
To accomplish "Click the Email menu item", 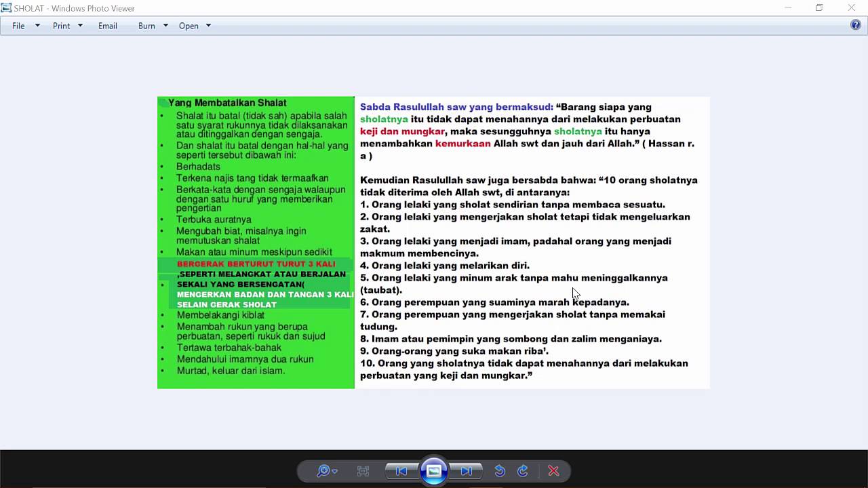I will (x=108, y=26).
